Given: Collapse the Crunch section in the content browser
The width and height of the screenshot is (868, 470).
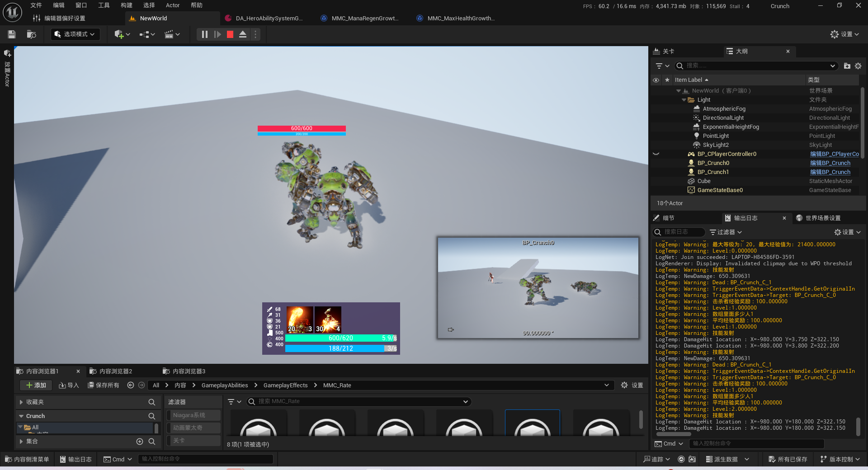Looking at the screenshot, I should (x=21, y=416).
